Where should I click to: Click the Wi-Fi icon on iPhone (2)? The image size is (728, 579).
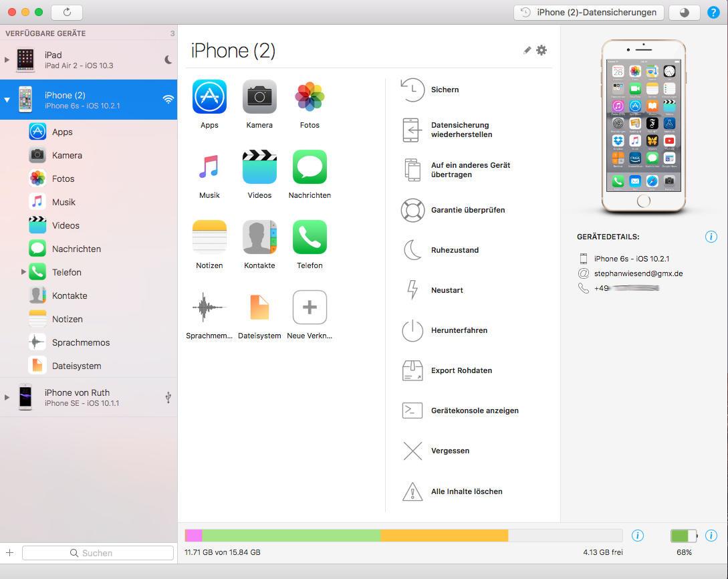click(x=168, y=100)
